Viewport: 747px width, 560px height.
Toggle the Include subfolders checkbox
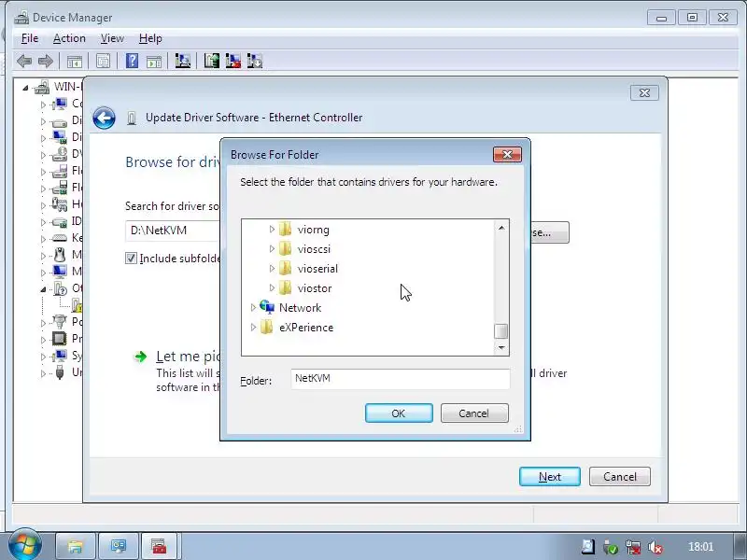click(131, 259)
